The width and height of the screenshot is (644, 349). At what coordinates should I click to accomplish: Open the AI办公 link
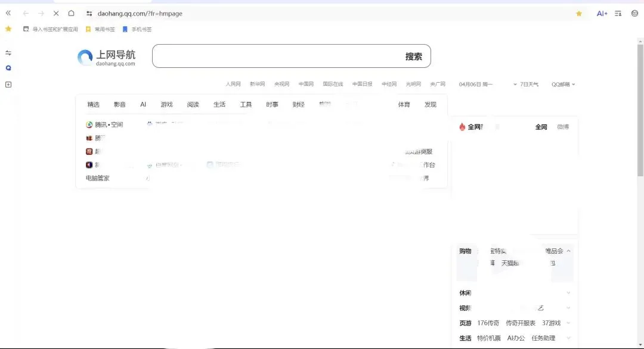516,338
